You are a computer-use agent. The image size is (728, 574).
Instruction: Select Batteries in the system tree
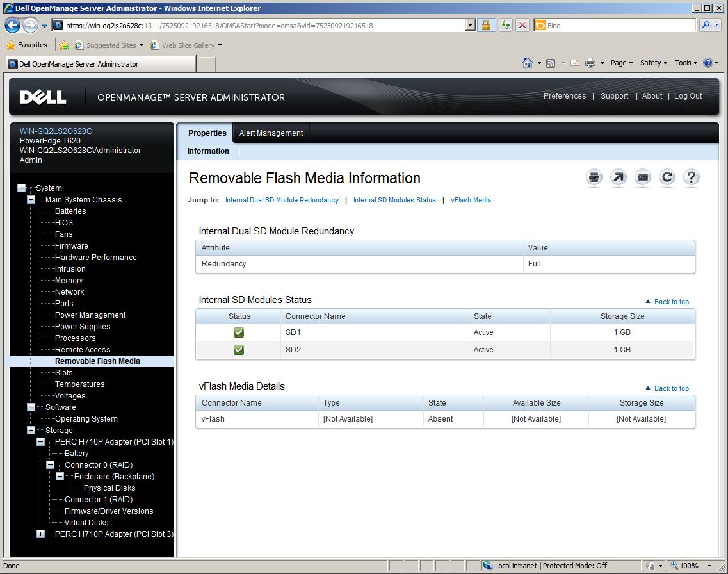[70, 211]
